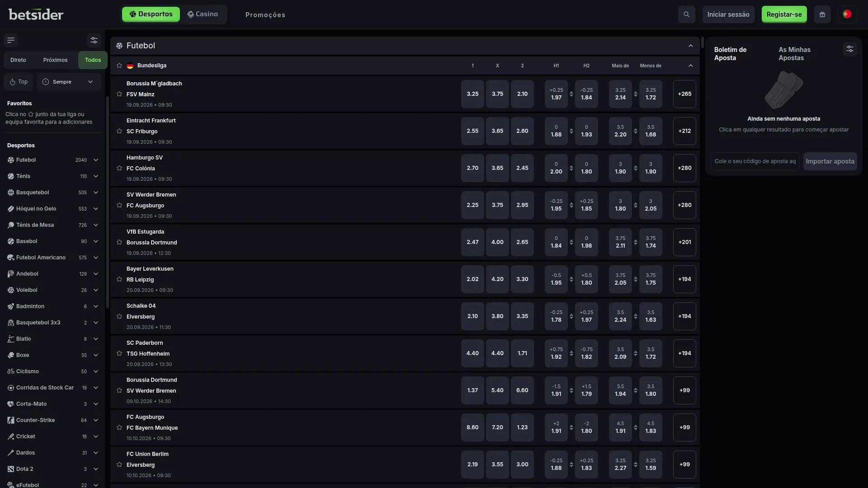Select the Ténis sport icon in sidebar
Viewport: 868px width, 488px height.
point(11,176)
